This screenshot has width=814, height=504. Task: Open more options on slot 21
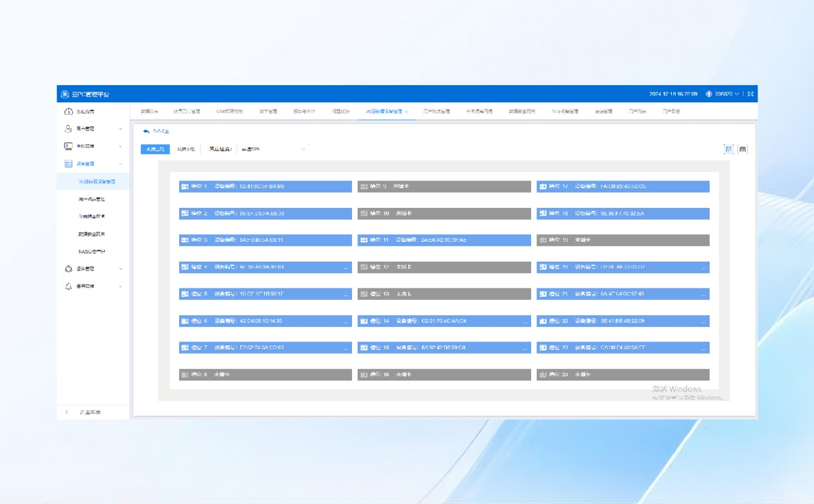(x=704, y=295)
